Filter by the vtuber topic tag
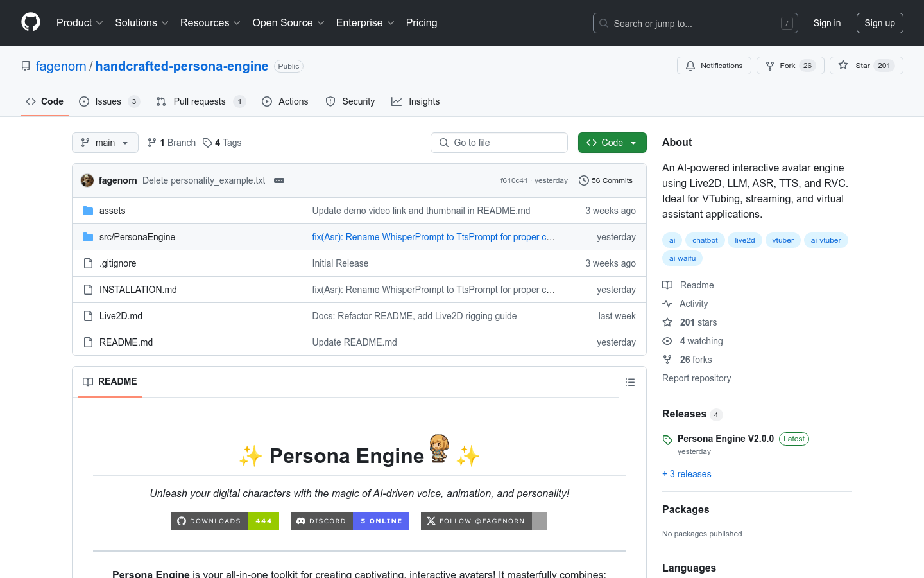The height and width of the screenshot is (578, 924). point(783,240)
